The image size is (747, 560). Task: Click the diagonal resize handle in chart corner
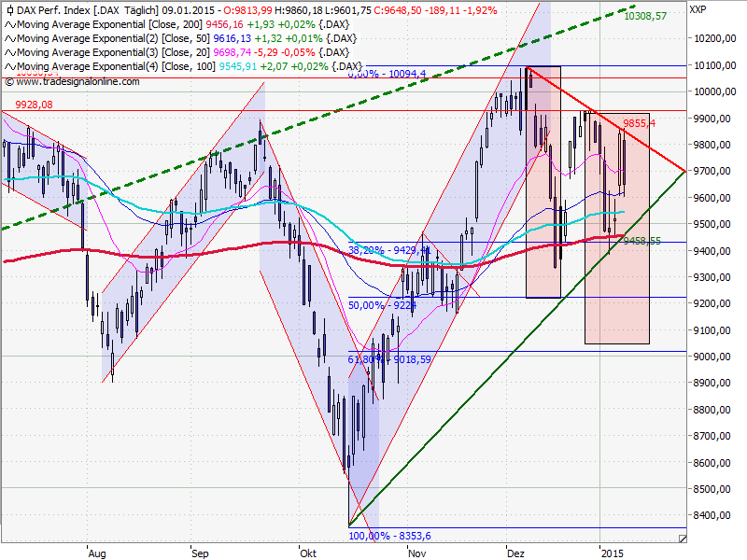(684, 539)
